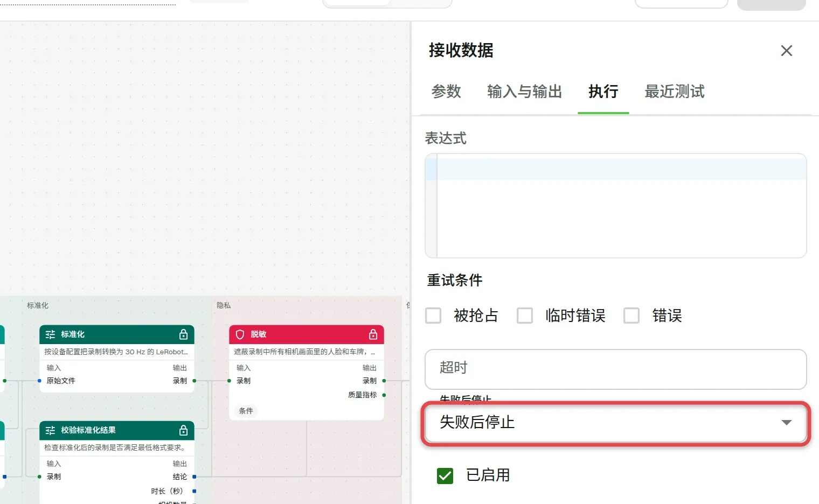Switch to the 参数 tab

click(446, 92)
